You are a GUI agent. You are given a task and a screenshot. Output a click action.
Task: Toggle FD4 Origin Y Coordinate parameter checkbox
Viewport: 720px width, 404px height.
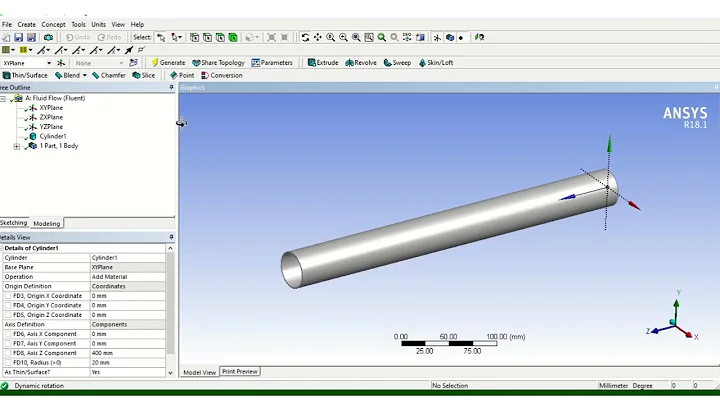[8, 306]
